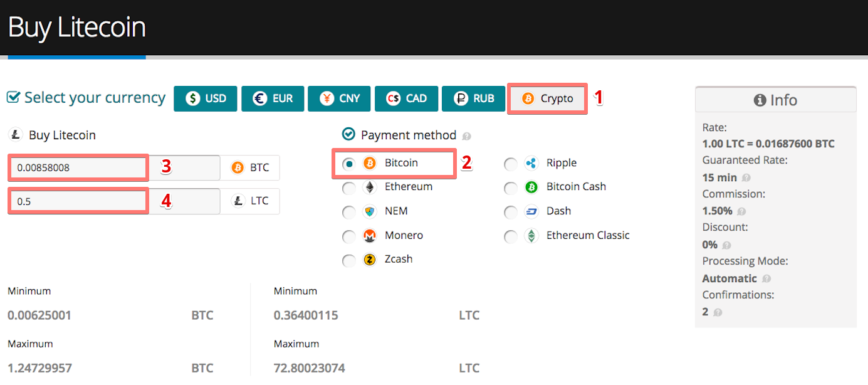Click the help icon beside Automatic
The width and height of the screenshot is (868, 385).
point(766,279)
